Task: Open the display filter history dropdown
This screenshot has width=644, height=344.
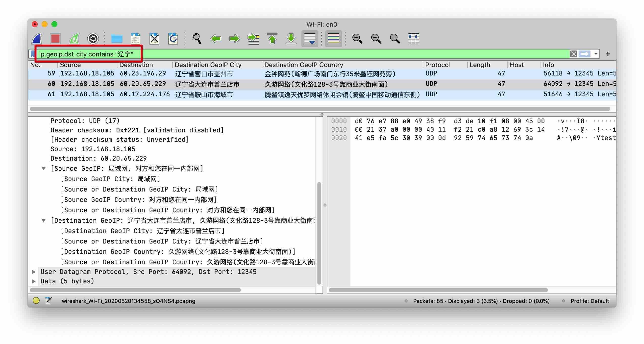Action: pyautogui.click(x=596, y=54)
